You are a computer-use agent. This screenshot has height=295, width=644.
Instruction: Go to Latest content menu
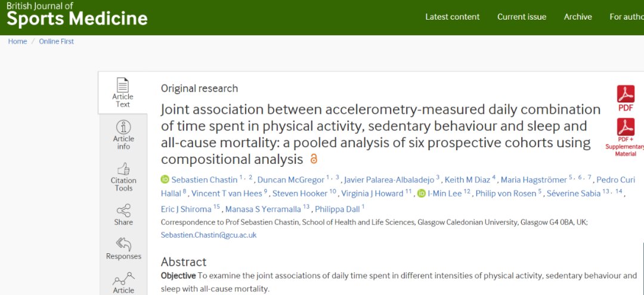point(452,17)
